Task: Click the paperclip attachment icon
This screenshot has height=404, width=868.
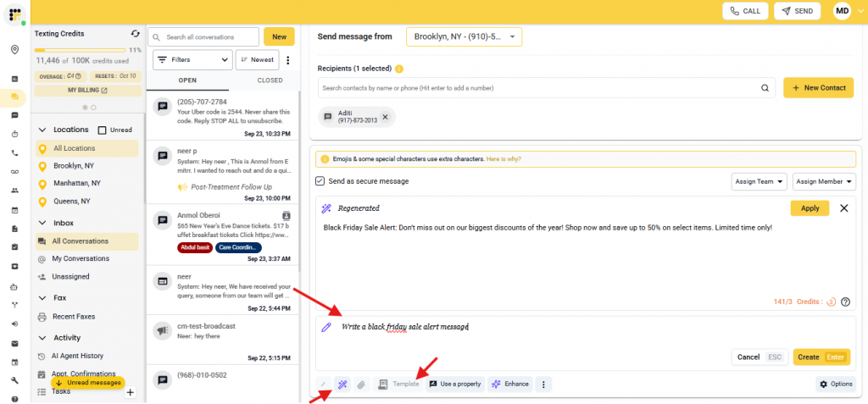Action: [x=360, y=384]
